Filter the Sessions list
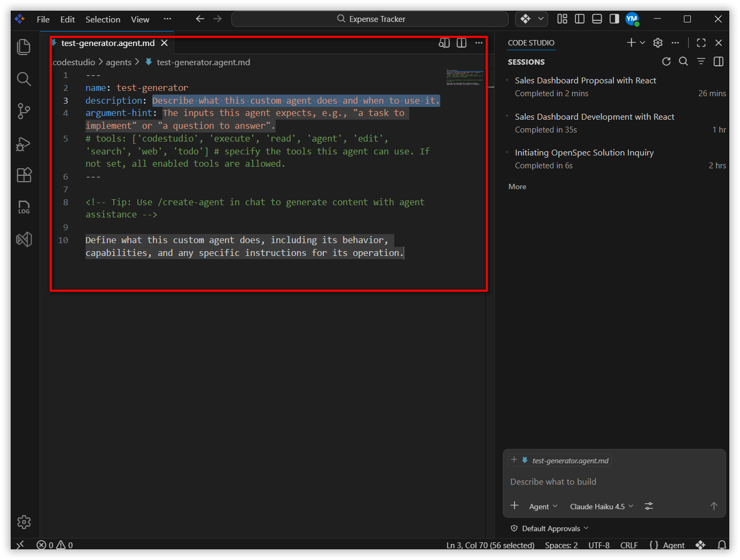This screenshot has width=740, height=560. click(701, 61)
